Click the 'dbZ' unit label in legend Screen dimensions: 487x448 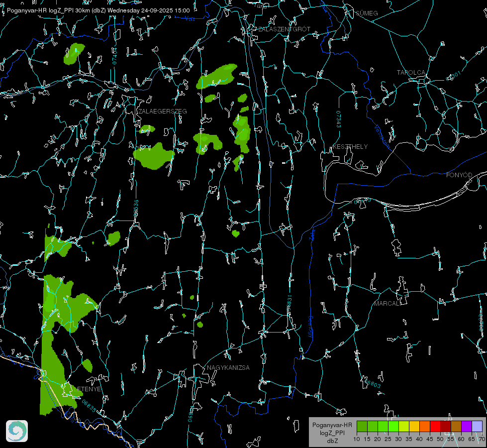tap(332, 441)
